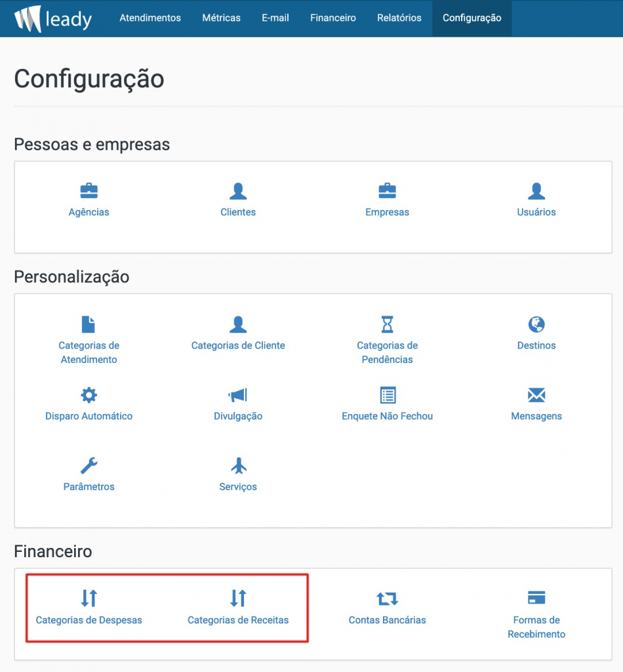This screenshot has width=623, height=672.
Task: Click the Disparo Automático gear icon
Action: pos(89,394)
